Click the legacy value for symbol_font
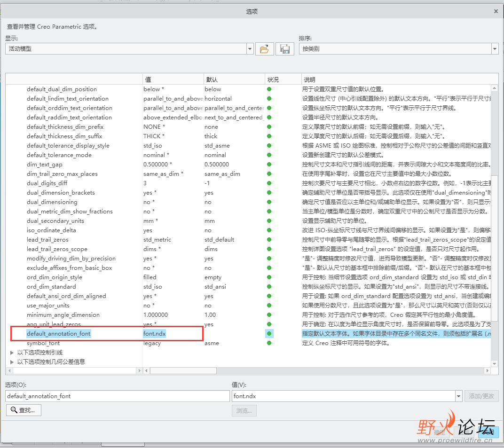504x448 pixels. [x=152, y=343]
